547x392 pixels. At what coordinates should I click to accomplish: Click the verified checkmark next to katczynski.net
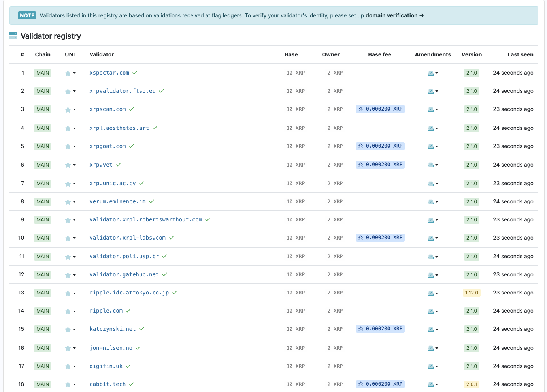coord(141,329)
